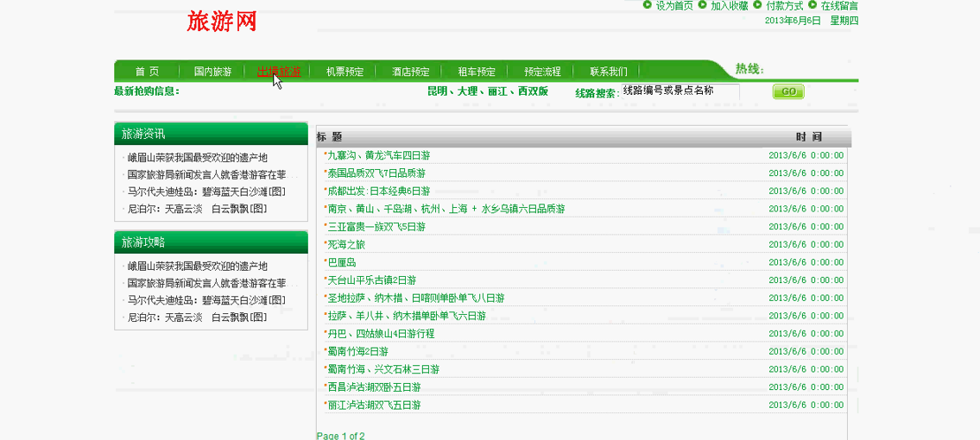Open the 死海之旅 route
This screenshot has width=980, height=440.
coord(346,245)
